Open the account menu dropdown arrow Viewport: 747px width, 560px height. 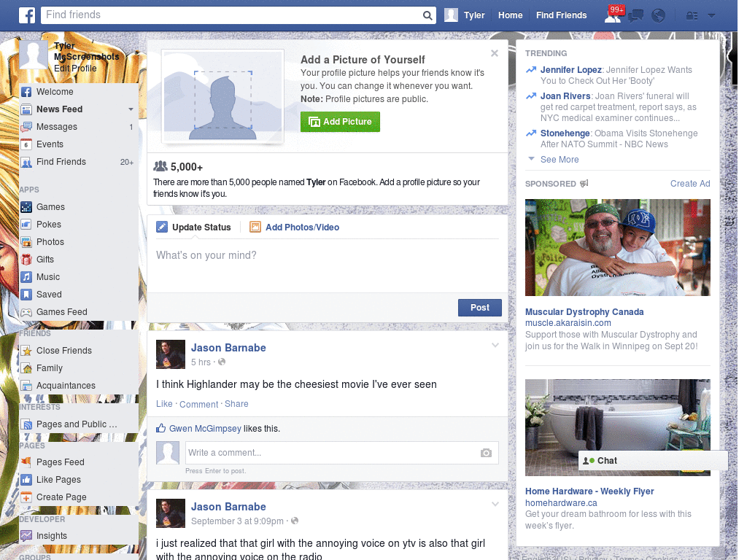click(x=711, y=16)
